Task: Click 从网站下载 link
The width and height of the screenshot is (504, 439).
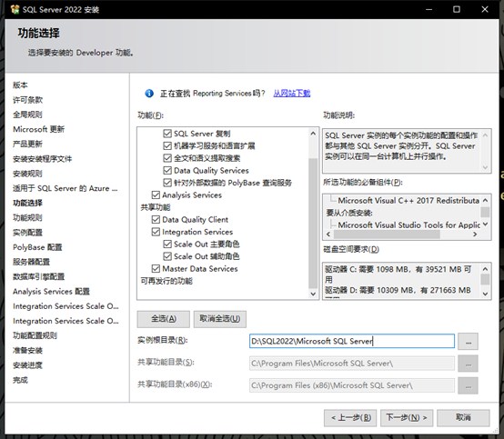Action: (x=292, y=93)
